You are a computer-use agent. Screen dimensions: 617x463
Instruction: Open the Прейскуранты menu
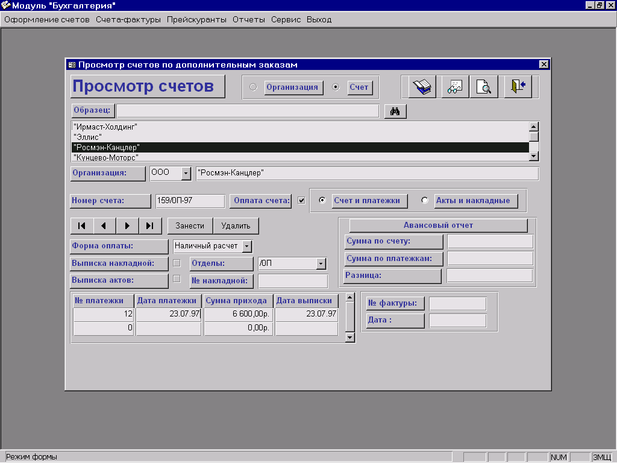[x=196, y=19]
